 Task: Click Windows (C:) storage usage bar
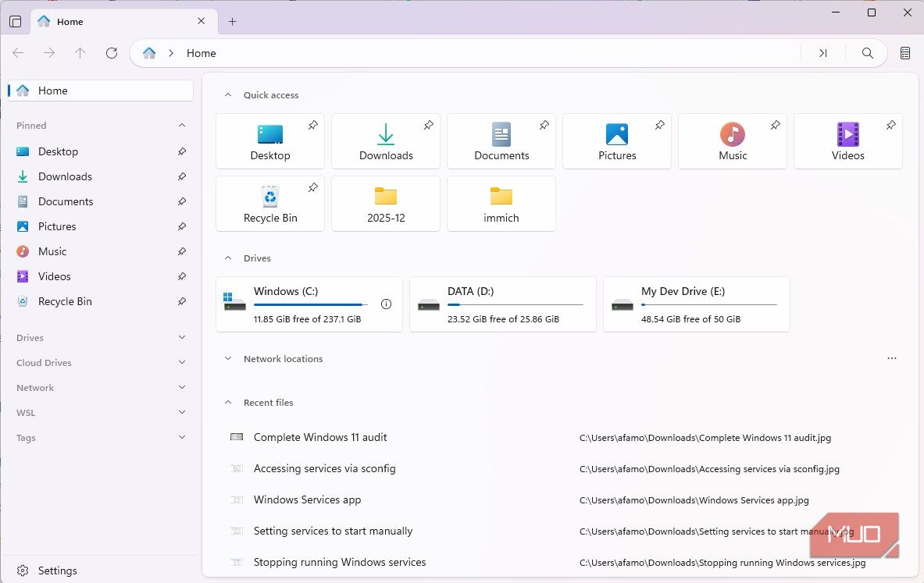coord(311,304)
